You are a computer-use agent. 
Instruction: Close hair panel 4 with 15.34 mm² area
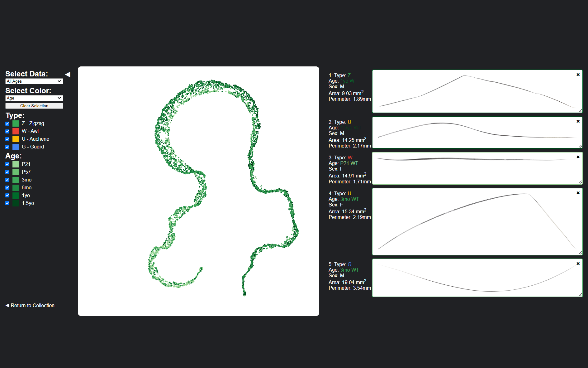click(x=578, y=193)
